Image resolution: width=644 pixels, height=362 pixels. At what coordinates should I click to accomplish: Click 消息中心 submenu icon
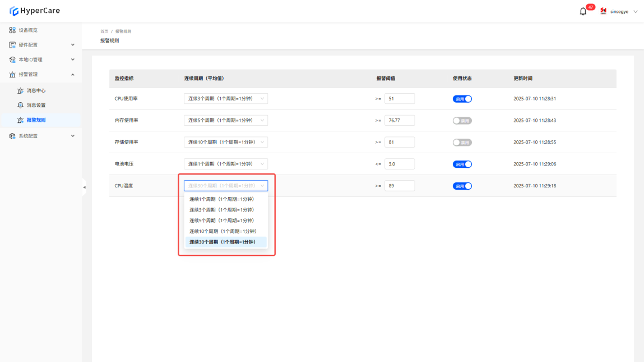click(x=21, y=90)
